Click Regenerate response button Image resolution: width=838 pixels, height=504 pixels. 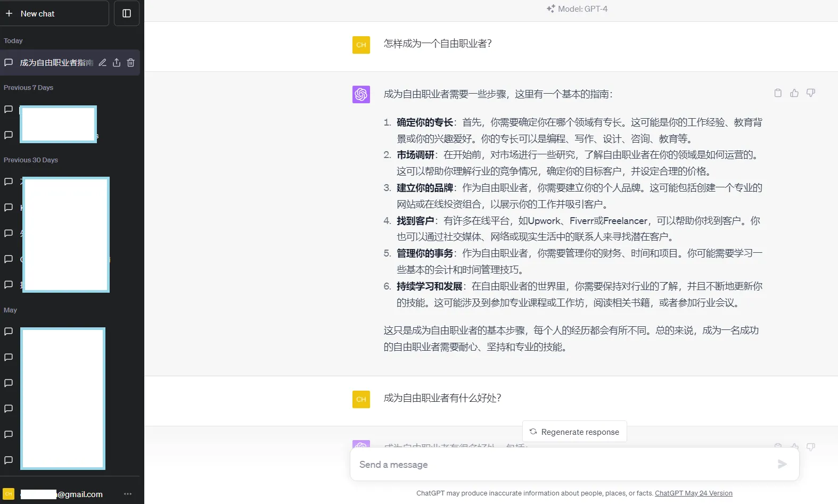pos(574,432)
